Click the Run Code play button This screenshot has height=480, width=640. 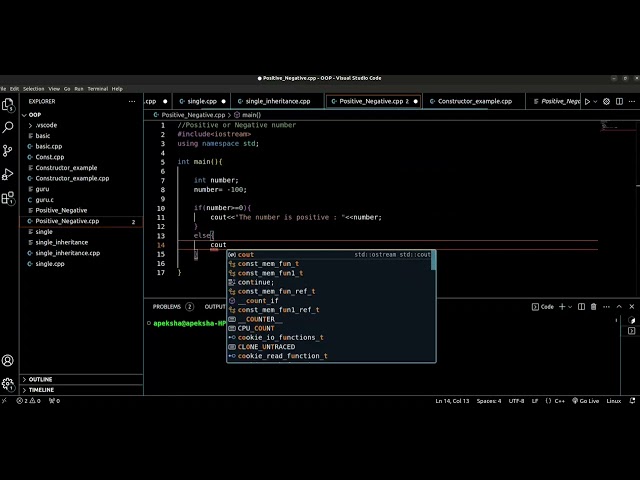pos(587,101)
